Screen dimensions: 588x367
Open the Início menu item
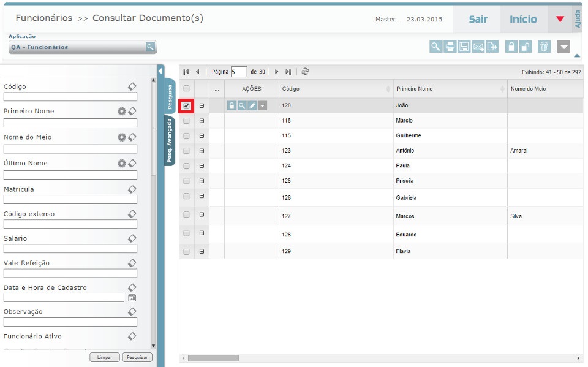tap(523, 20)
